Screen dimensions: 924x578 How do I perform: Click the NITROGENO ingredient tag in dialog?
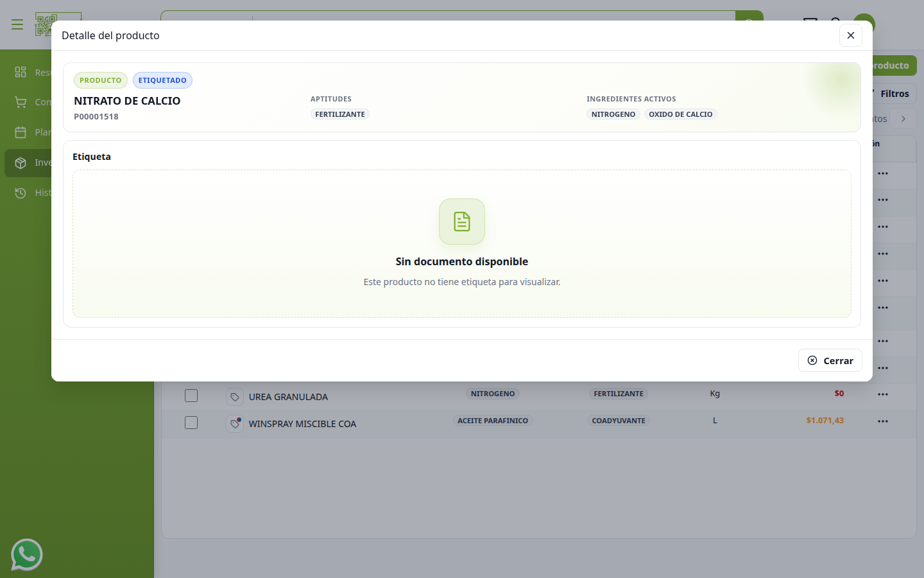613,114
